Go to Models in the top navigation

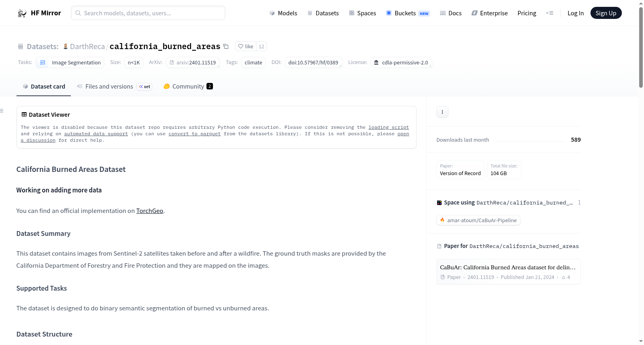click(283, 13)
